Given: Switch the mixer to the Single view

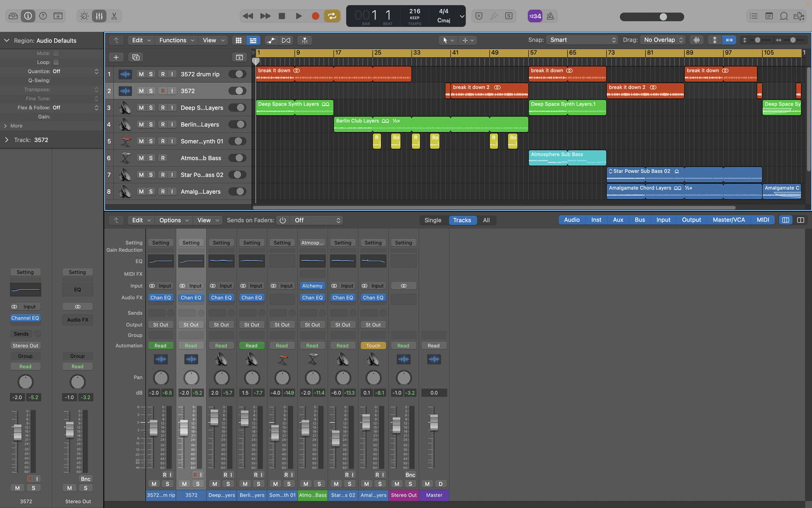Looking at the screenshot, I should [x=433, y=220].
